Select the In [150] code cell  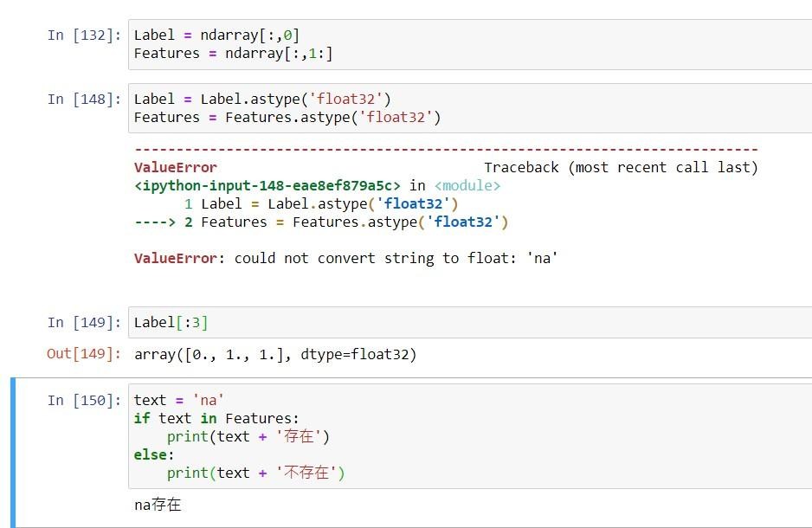click(x=470, y=436)
